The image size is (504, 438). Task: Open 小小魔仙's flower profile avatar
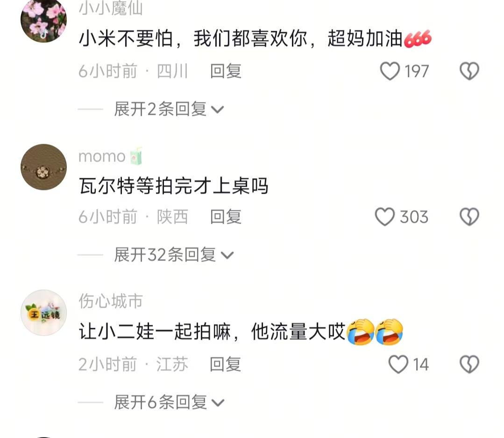pyautogui.click(x=44, y=20)
